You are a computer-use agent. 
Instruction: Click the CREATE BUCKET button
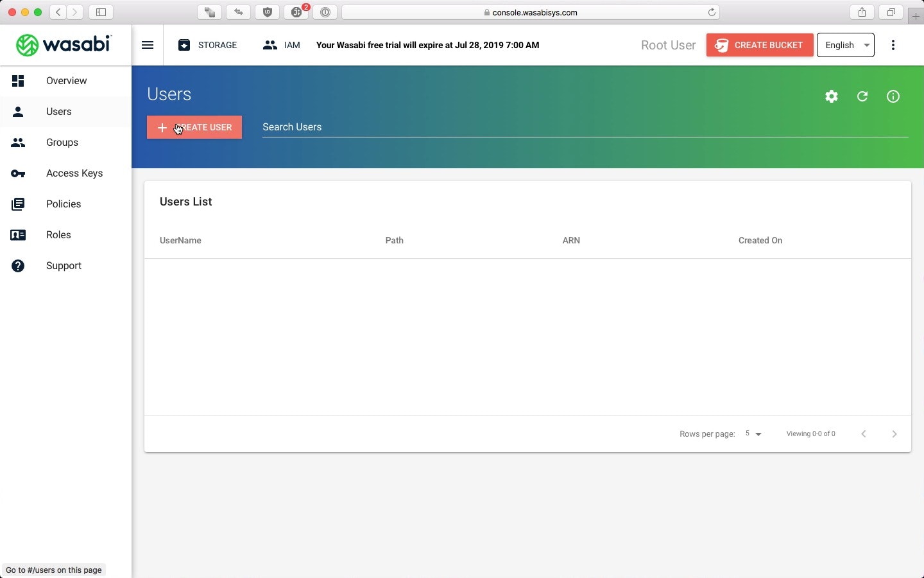[759, 45]
